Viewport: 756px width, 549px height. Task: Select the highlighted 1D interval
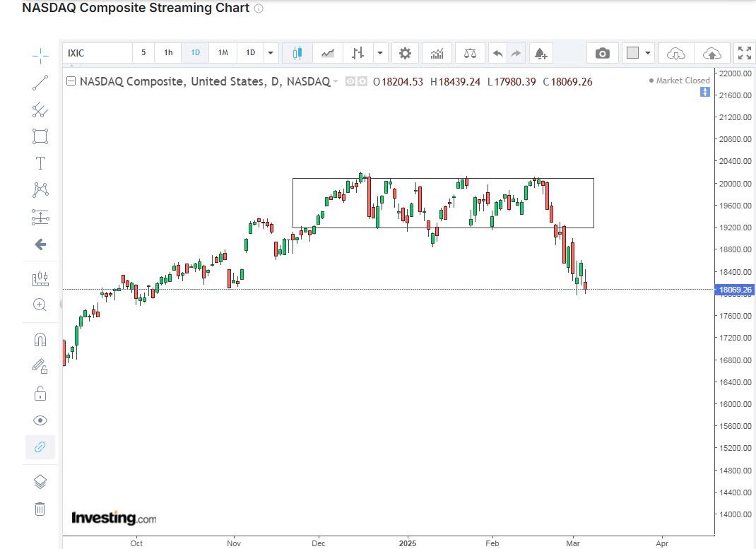coord(195,53)
